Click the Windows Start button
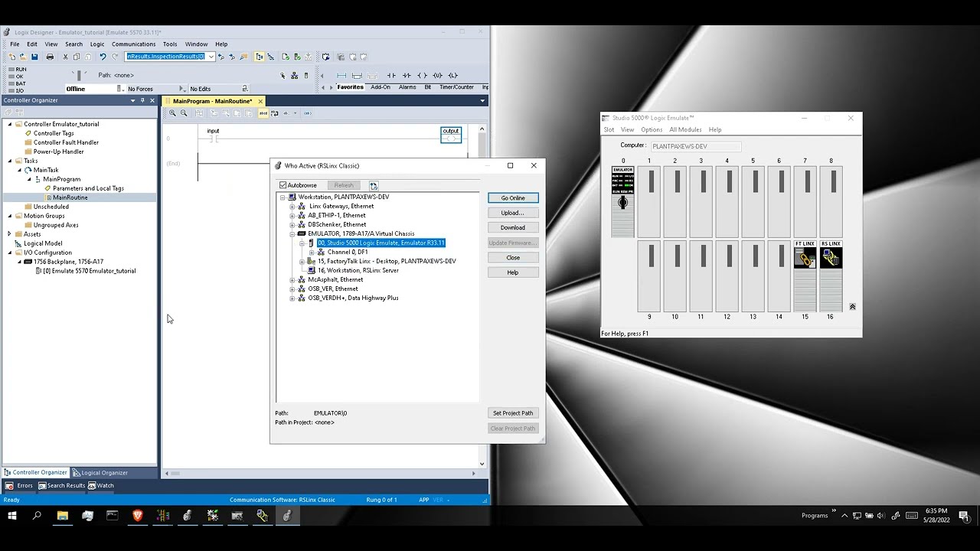980x551 pixels. [12, 516]
